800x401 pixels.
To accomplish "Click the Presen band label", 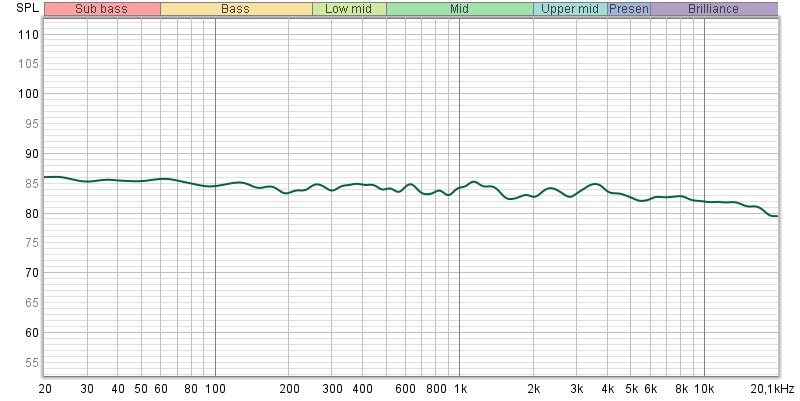I will (629, 9).
